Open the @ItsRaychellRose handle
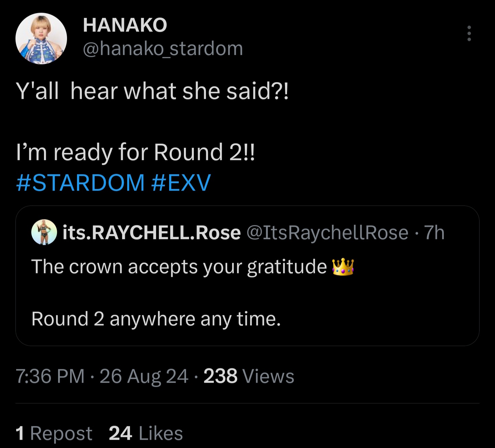 point(328,233)
